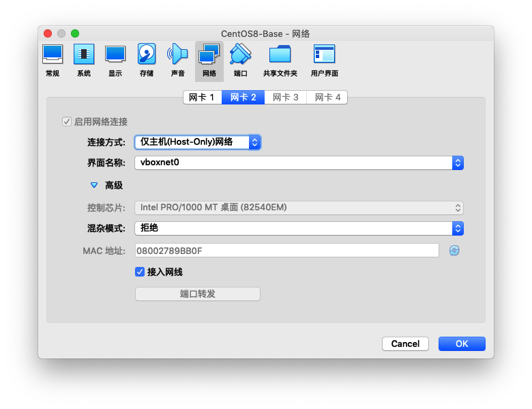Switch to the 网卡 1 tab

(202, 97)
